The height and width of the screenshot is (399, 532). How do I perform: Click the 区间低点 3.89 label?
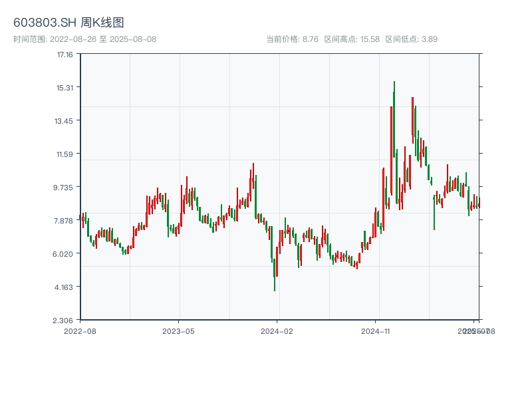point(411,39)
